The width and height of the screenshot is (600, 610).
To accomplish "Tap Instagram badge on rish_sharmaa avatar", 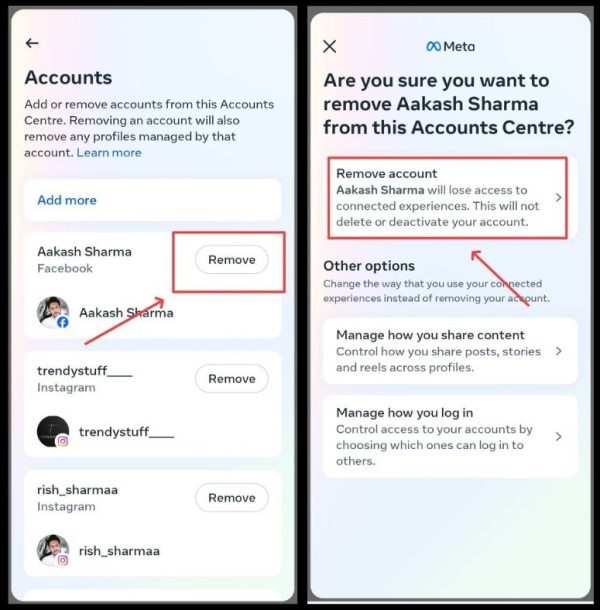I will [63, 560].
